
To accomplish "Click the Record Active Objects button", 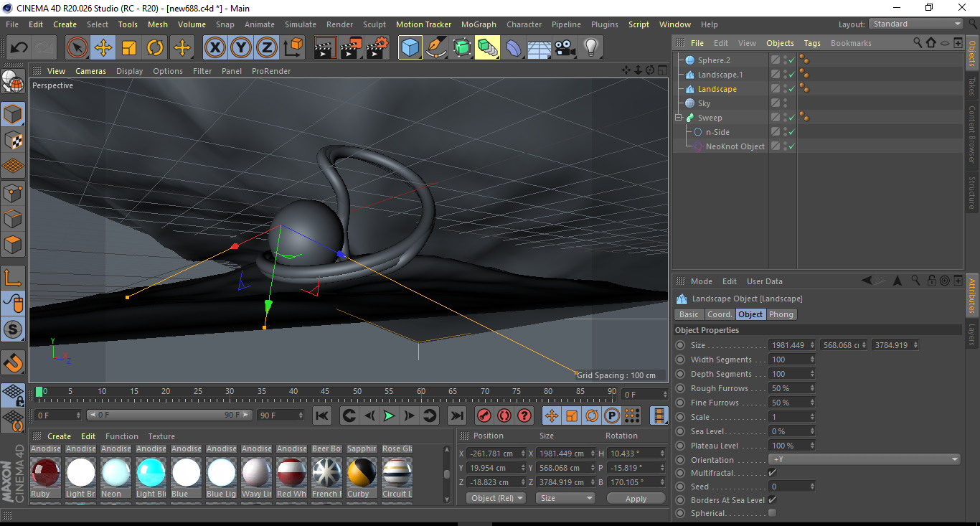I will pos(484,415).
